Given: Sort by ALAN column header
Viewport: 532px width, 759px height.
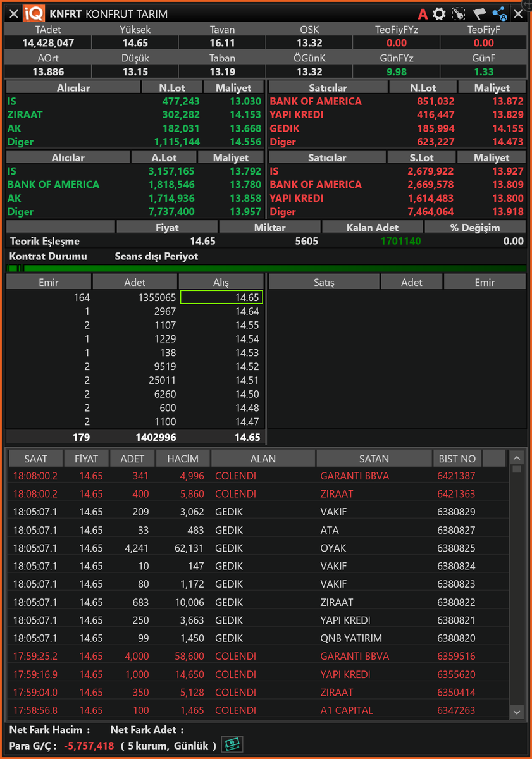Looking at the screenshot, I should (x=263, y=459).
